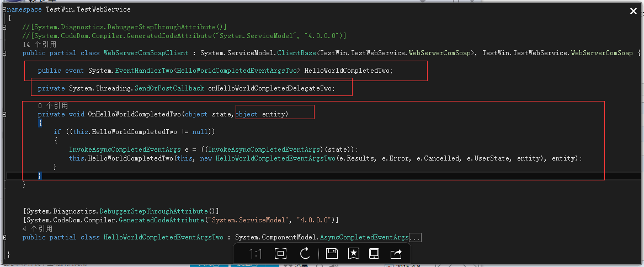The image size is (644, 267).
Task: Add the image to favorites via star bookmark
Action: (353, 254)
